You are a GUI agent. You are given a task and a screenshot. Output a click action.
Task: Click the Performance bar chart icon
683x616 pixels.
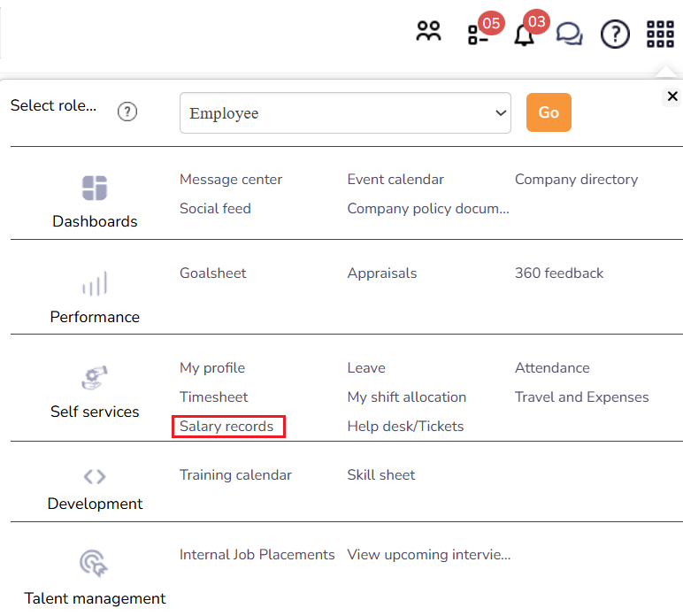click(95, 283)
